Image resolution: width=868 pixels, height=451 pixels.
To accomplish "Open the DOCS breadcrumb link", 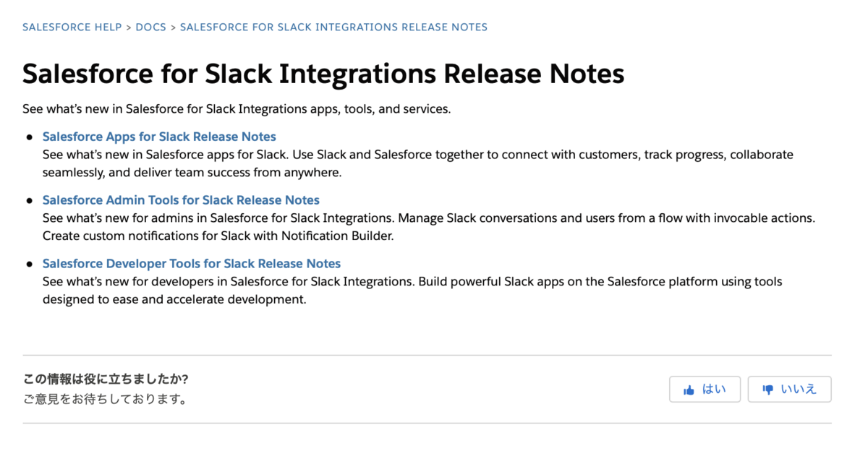I will tap(150, 27).
